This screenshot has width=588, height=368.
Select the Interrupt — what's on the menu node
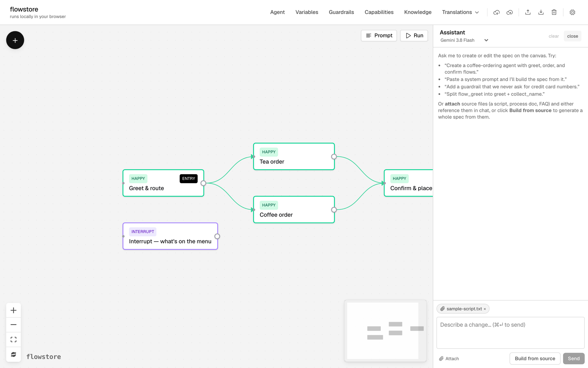coord(170,236)
